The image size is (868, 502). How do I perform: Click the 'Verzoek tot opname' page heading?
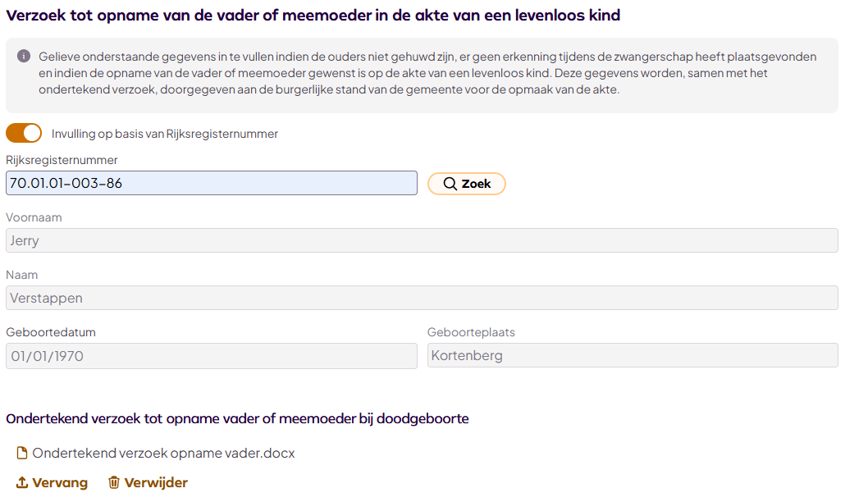pyautogui.click(x=313, y=15)
